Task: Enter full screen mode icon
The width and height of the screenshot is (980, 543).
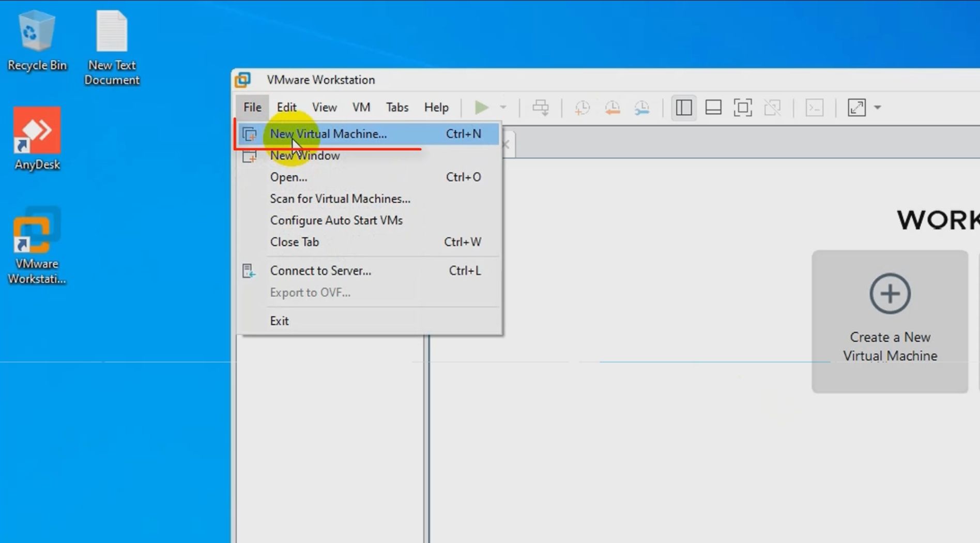Action: (743, 108)
